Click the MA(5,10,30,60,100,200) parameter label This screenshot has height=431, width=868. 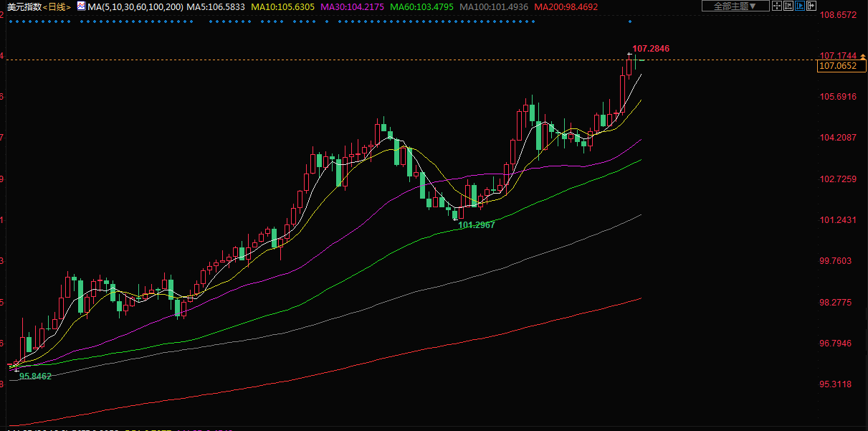[x=135, y=6]
